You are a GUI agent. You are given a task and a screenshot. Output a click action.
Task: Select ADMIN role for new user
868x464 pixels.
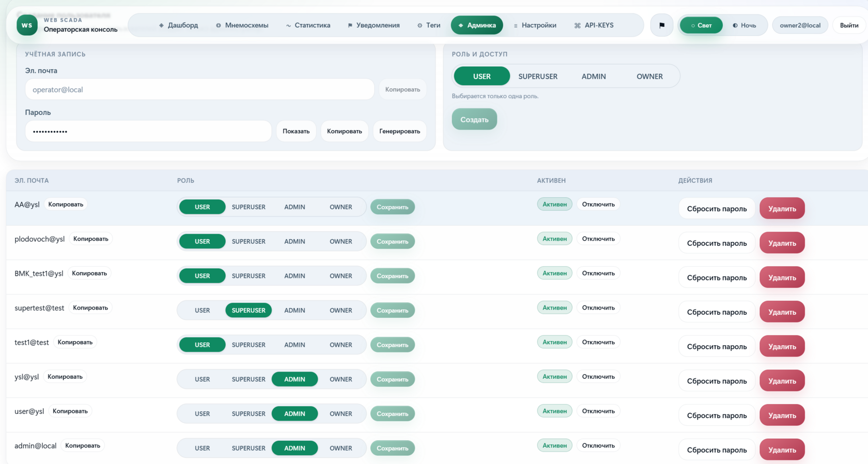tap(594, 76)
